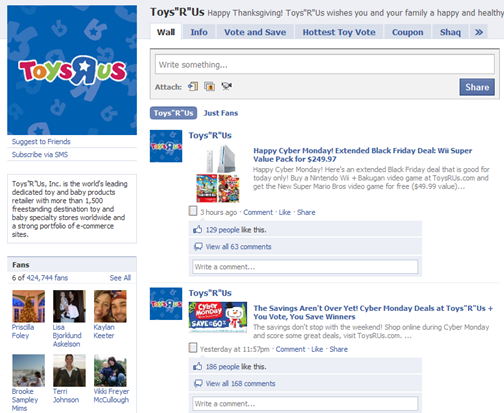The height and width of the screenshot is (413, 504).
Task: Open the 186 people like this link
Action: coord(222,367)
